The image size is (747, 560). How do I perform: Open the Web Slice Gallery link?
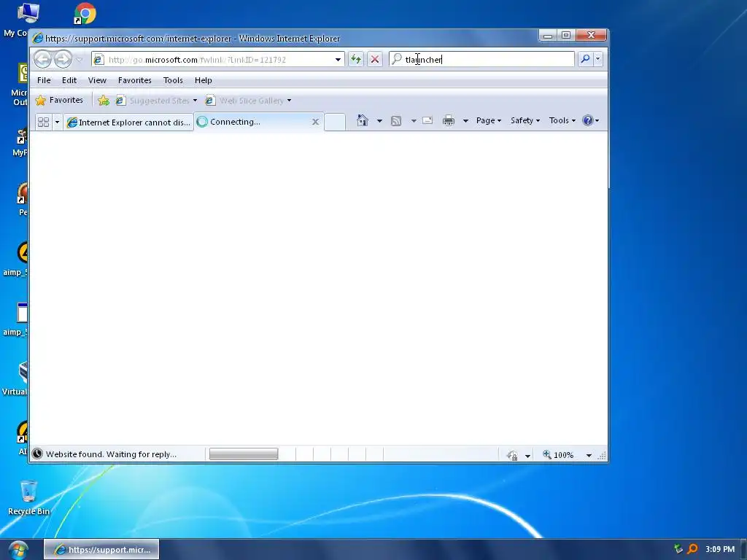pos(248,101)
